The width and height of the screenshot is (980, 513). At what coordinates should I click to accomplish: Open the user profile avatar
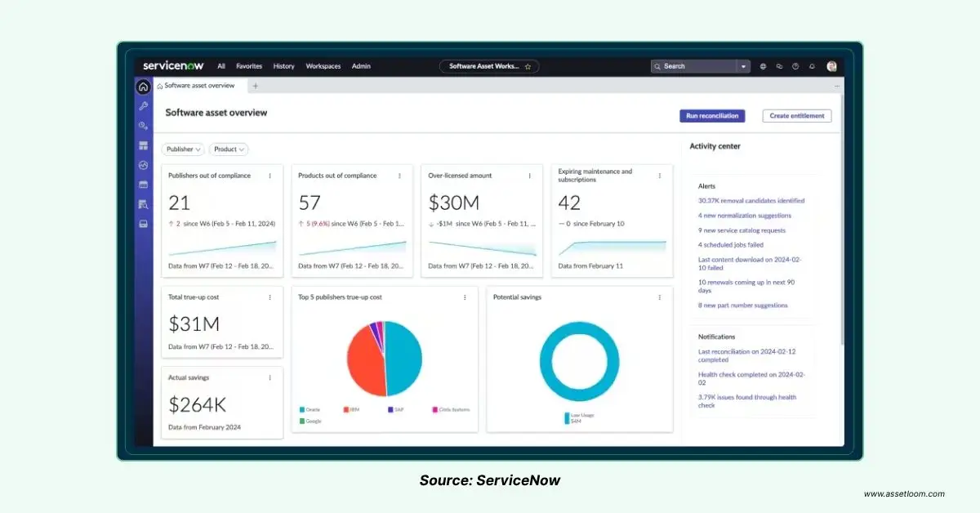pyautogui.click(x=831, y=66)
